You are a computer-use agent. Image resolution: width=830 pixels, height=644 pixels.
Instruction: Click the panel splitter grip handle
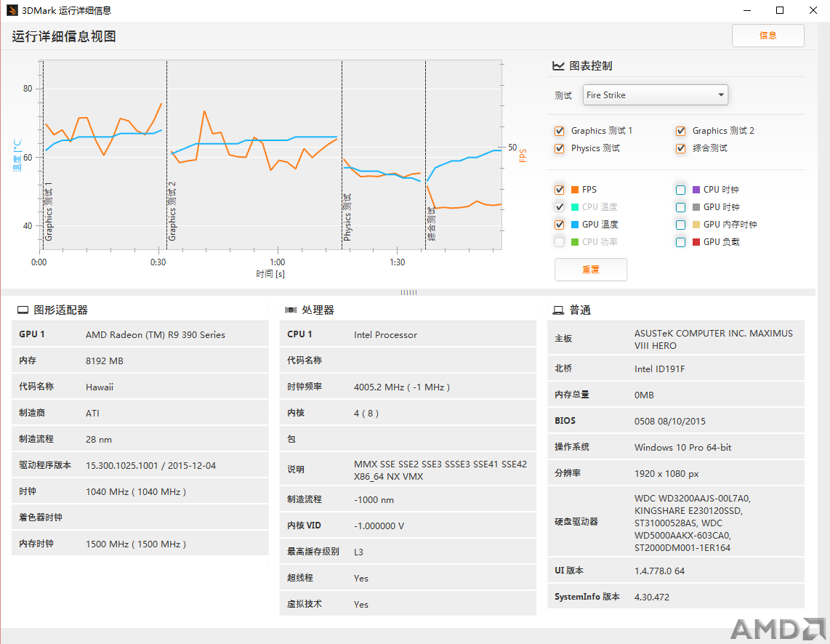[408, 292]
